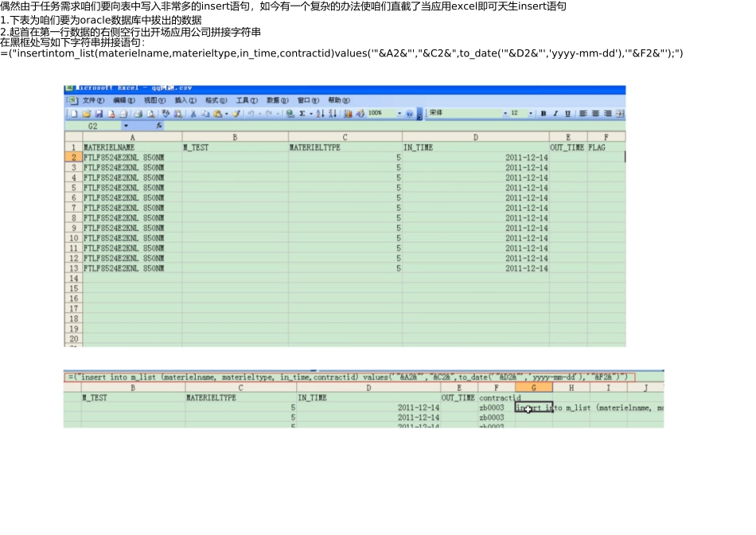Open the font name 宋体 dropdown
This screenshot has height=535, width=756.
(505, 113)
